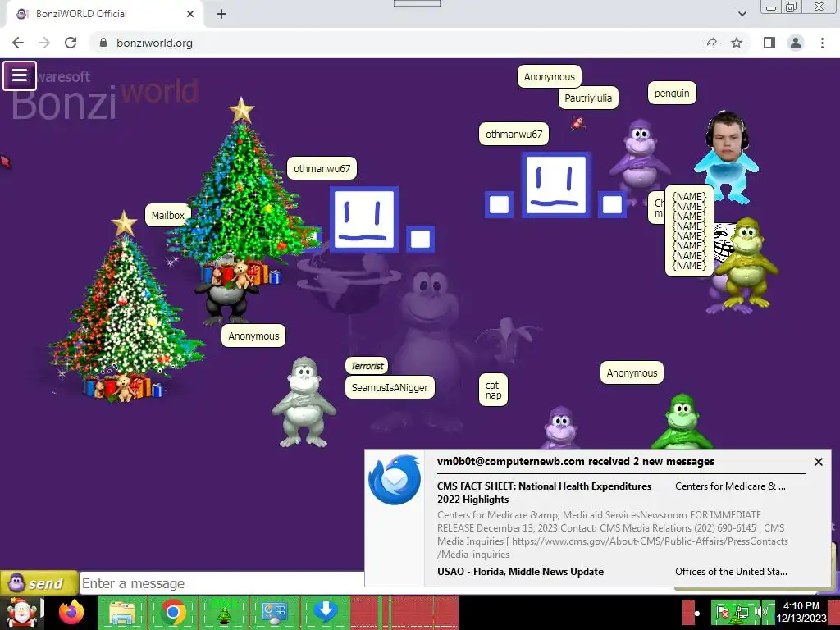The image size is (840, 630).
Task: Click the Pautriyiulia name tag
Action: pos(588,98)
